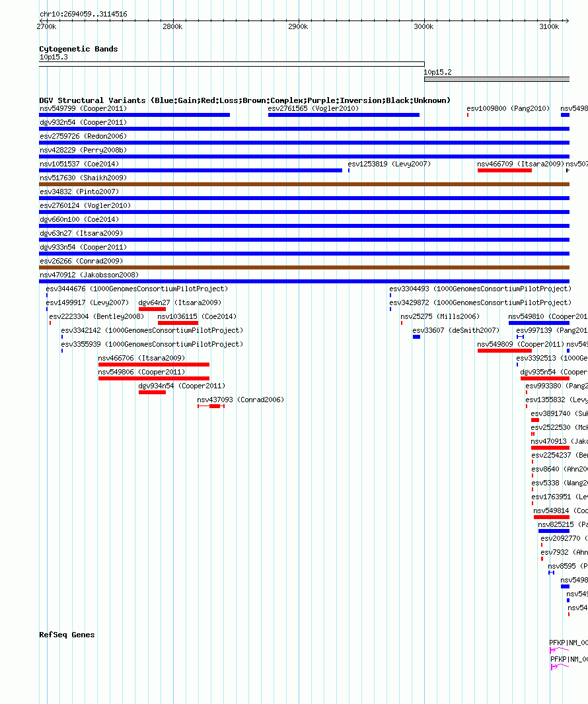Click the nsv549799 (Cooper2011) variant label
The width and height of the screenshot is (588, 704).
pos(83,108)
